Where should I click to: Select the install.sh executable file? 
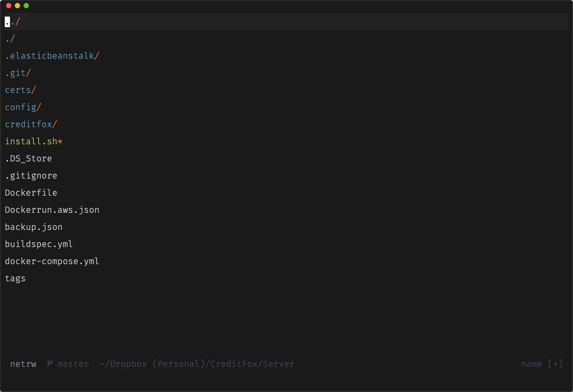(34, 141)
